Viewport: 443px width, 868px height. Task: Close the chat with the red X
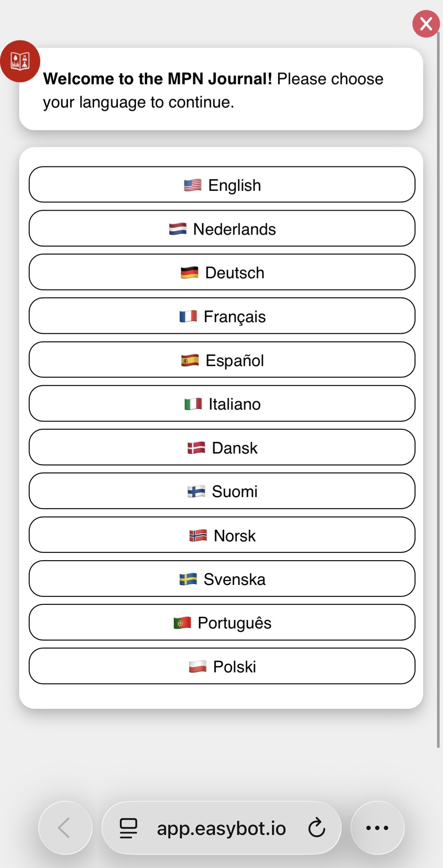point(426,24)
